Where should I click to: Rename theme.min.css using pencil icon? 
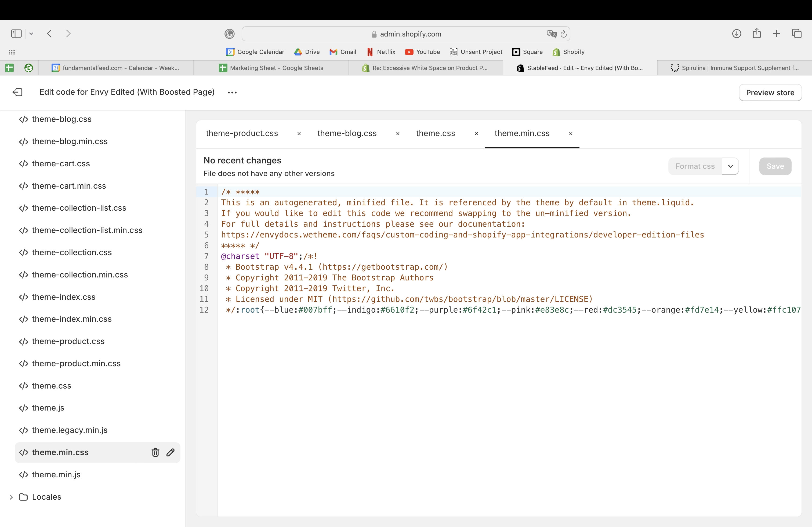[x=171, y=452]
